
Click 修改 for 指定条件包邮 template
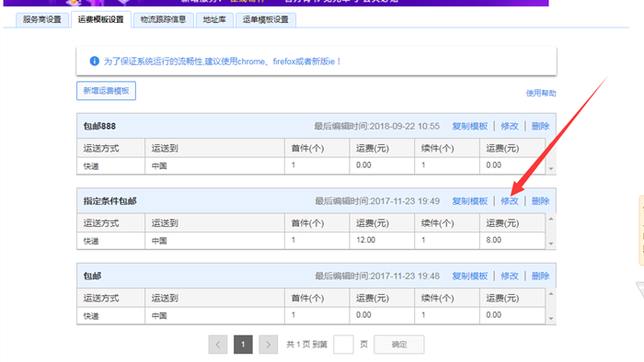510,201
